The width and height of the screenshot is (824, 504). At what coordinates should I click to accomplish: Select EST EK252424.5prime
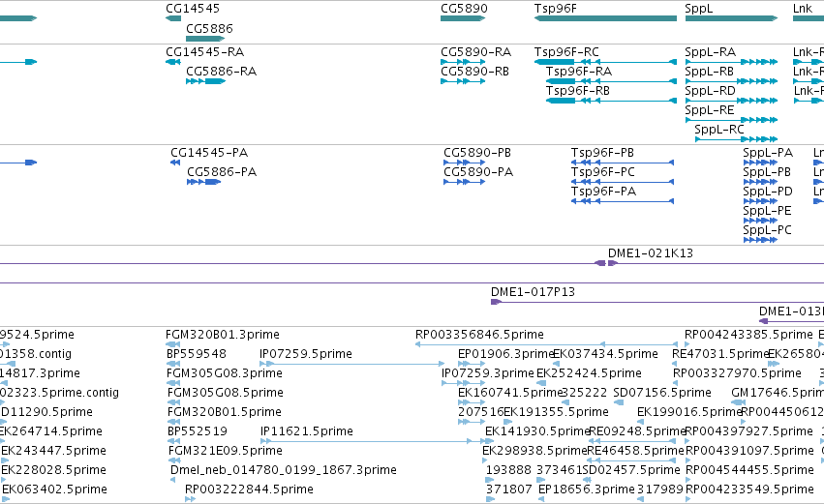click(x=589, y=373)
